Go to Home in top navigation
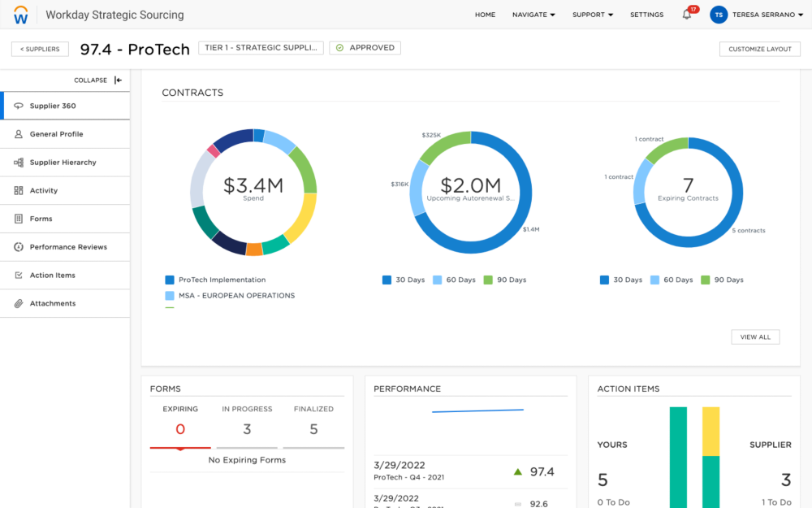 pyautogui.click(x=486, y=15)
